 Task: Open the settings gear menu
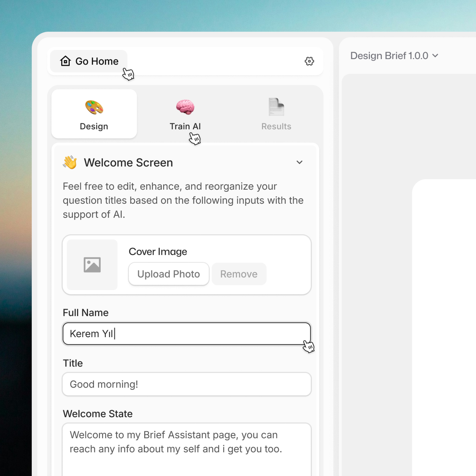point(309,61)
